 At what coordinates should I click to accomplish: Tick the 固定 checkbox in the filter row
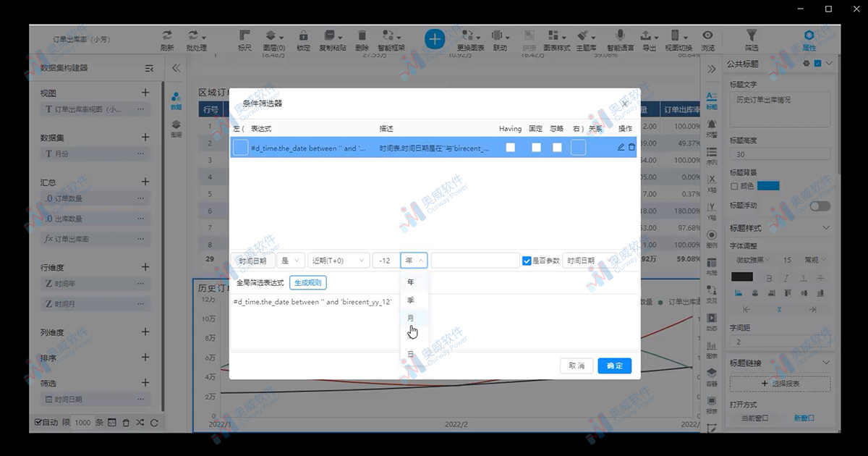coord(536,147)
